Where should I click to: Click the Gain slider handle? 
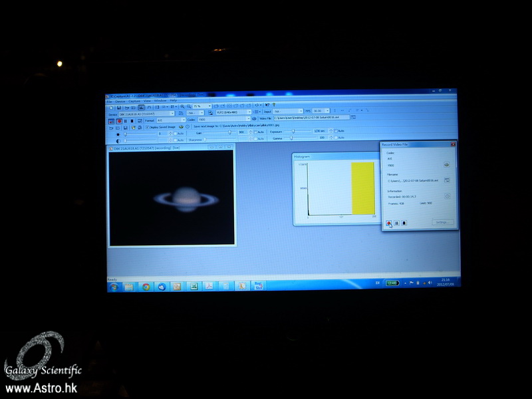click(x=231, y=132)
